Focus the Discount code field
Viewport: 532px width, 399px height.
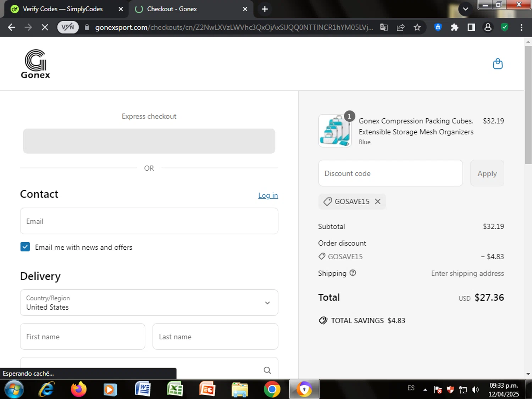[x=390, y=173]
